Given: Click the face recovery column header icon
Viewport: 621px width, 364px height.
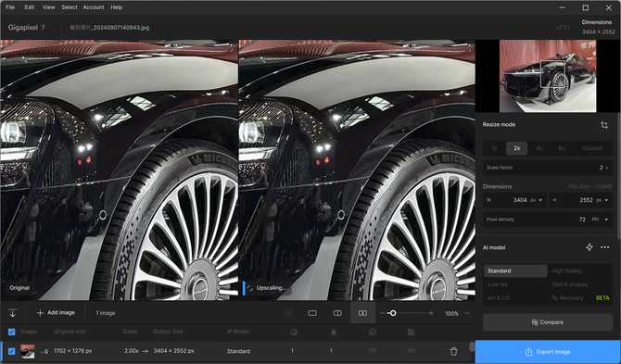Looking at the screenshot, I should pos(373,332).
